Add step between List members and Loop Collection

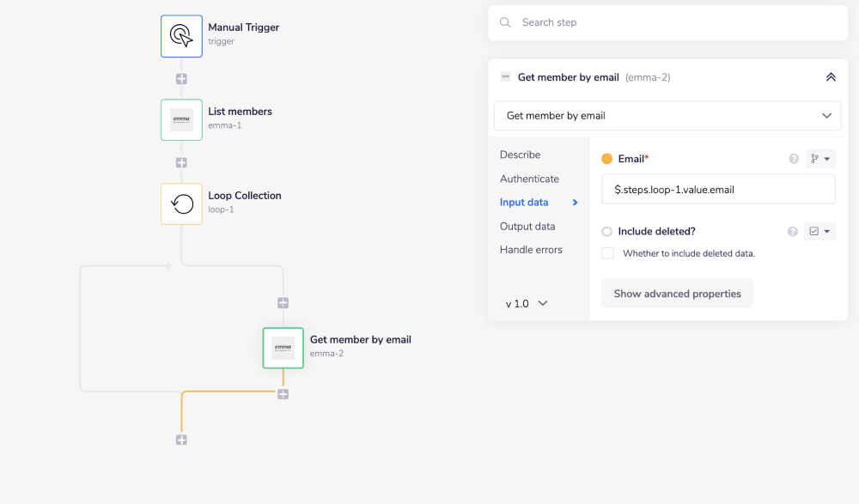(x=181, y=162)
